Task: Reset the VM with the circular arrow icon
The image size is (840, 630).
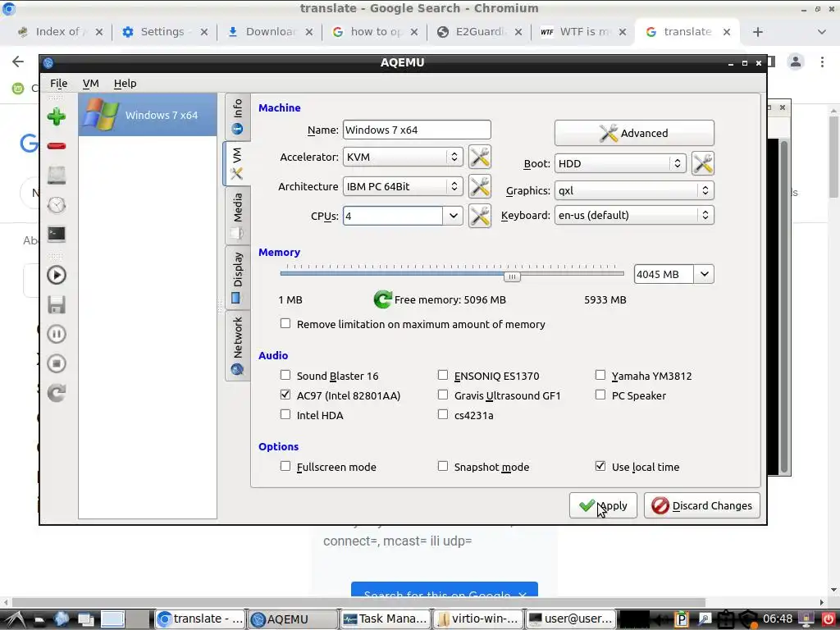Action: (x=57, y=393)
